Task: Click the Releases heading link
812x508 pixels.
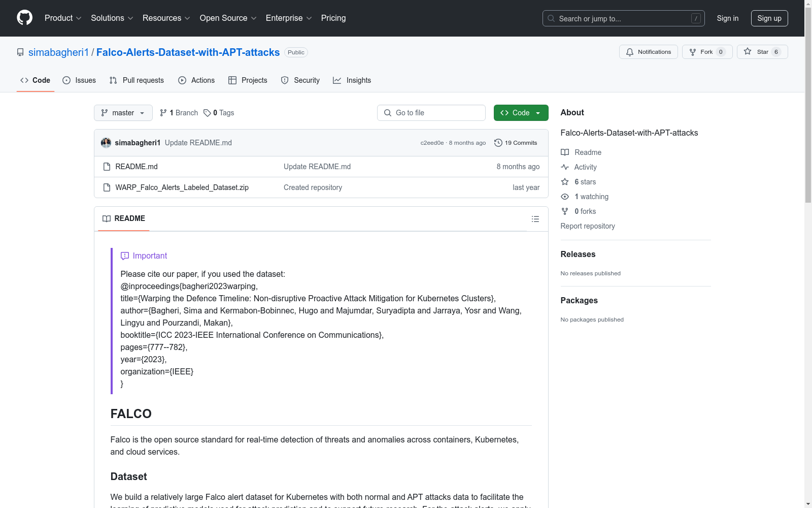Action: 578,254
